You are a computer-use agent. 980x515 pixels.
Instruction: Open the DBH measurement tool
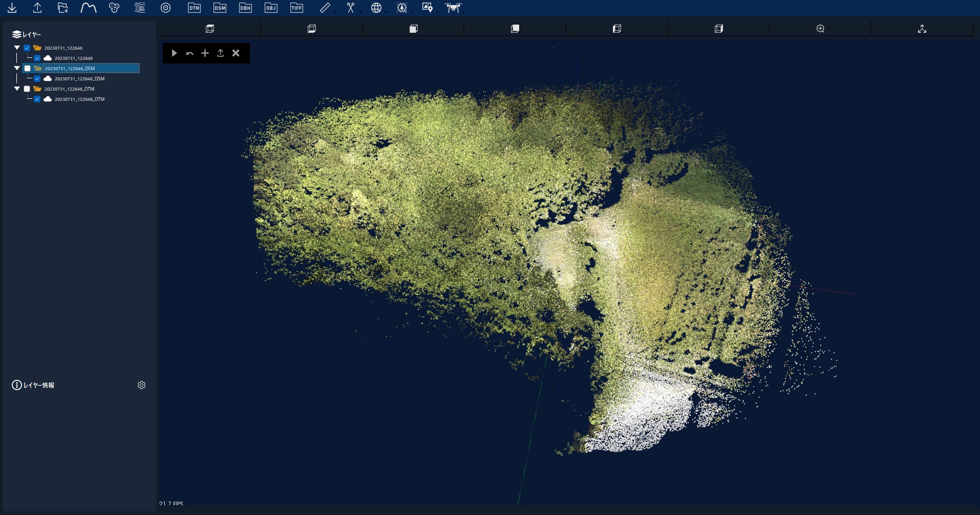tap(245, 8)
